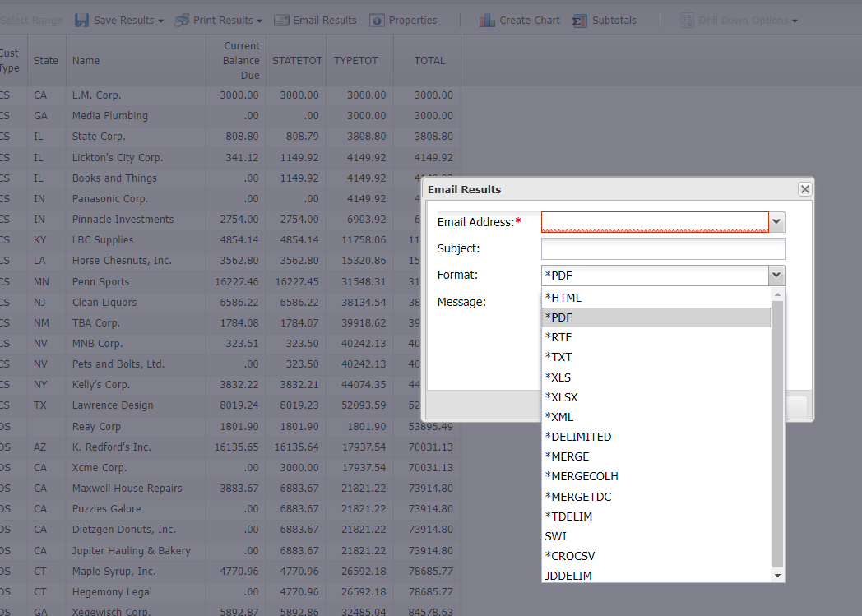862x616 pixels.
Task: Click the State column header
Action: click(x=45, y=60)
